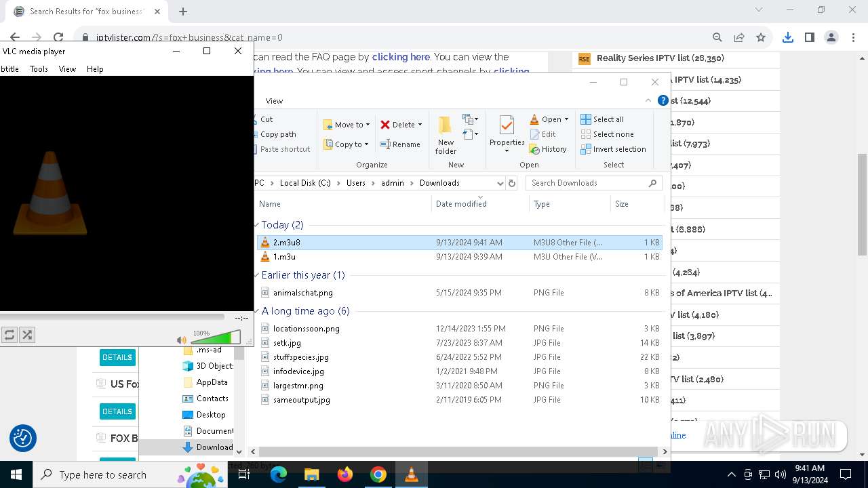Select the 1.m3u file

coord(460,257)
